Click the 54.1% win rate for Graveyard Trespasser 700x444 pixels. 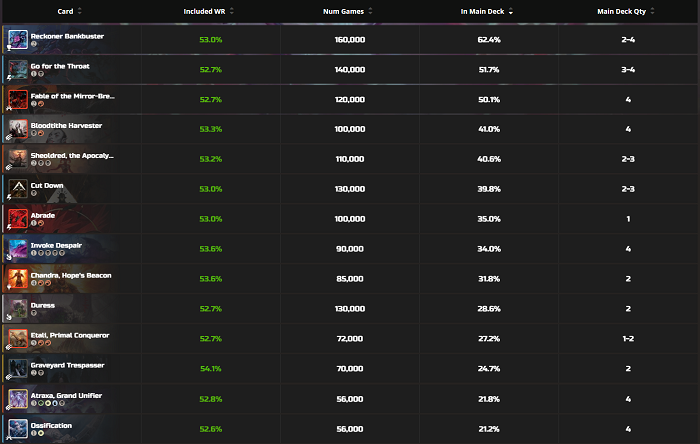[x=211, y=369]
